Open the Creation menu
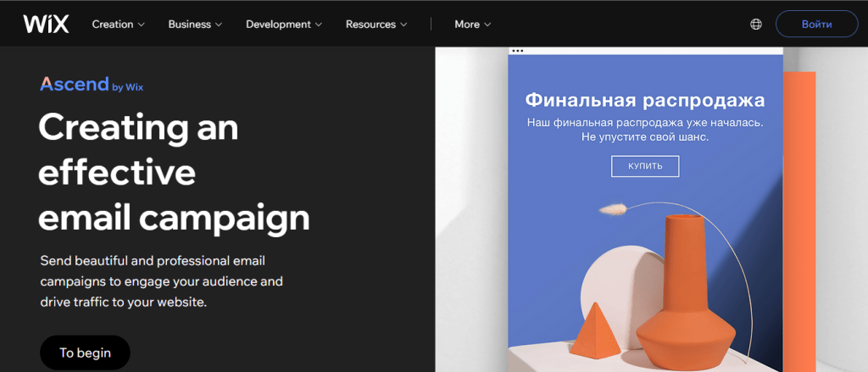Image resolution: width=868 pixels, height=372 pixels. 118,25
